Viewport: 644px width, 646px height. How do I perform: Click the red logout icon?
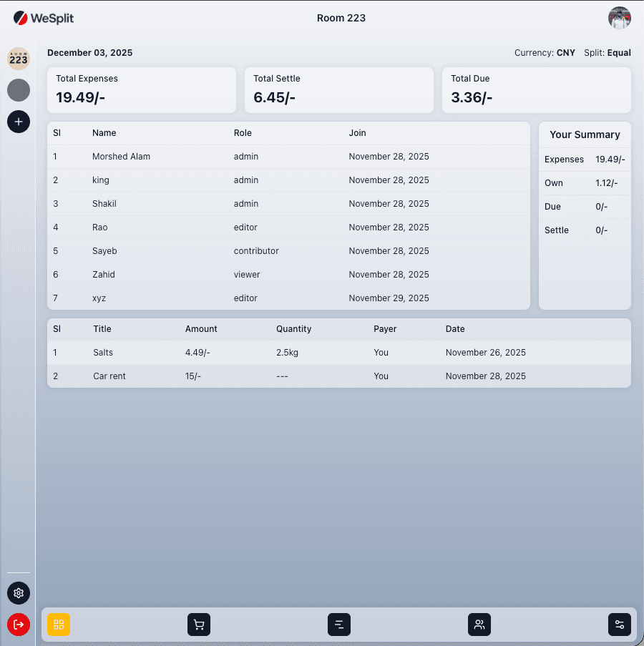(x=19, y=624)
